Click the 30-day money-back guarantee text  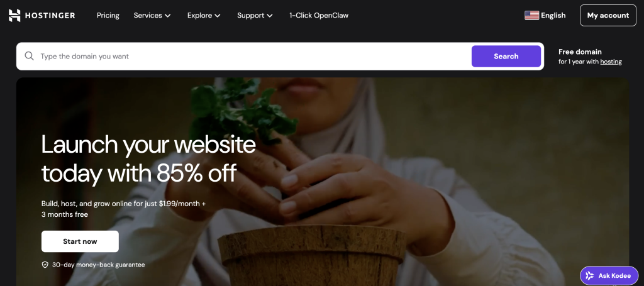point(99,265)
